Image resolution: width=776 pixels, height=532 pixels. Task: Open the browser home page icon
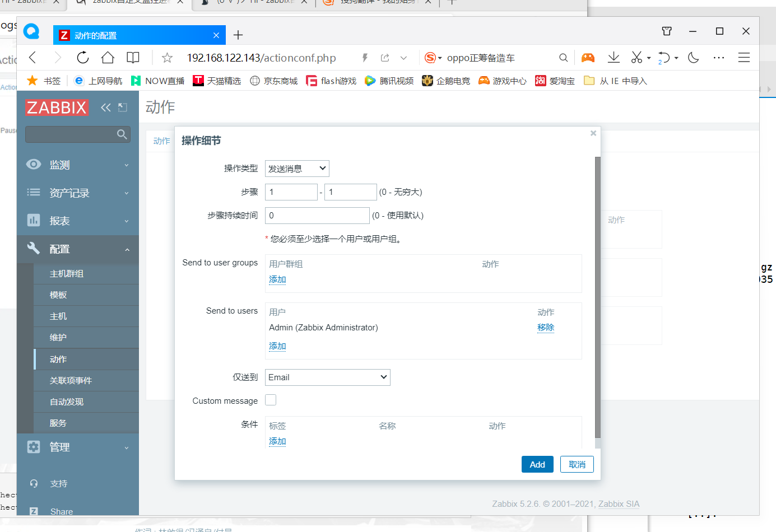[108, 58]
